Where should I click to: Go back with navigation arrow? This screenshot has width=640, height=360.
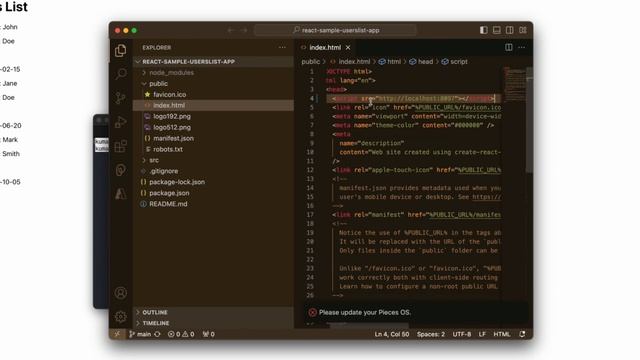pos(231,30)
